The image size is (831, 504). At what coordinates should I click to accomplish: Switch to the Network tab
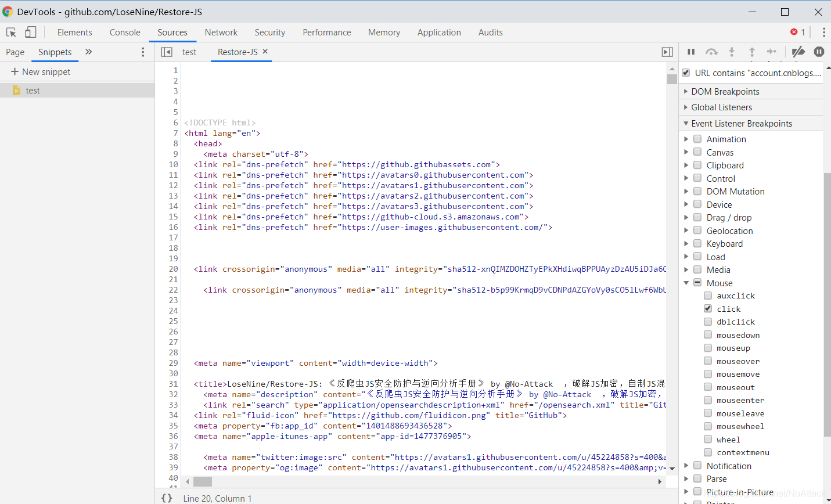pos(221,33)
